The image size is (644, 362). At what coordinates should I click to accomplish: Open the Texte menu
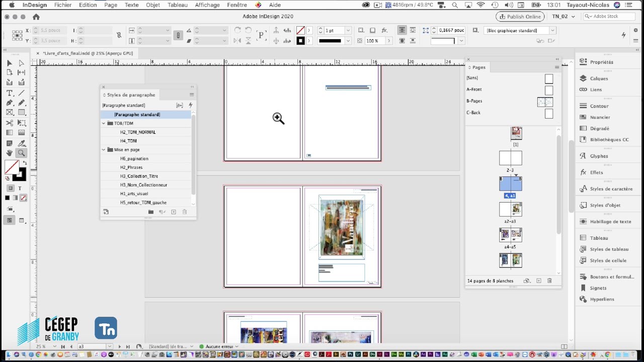[131, 5]
